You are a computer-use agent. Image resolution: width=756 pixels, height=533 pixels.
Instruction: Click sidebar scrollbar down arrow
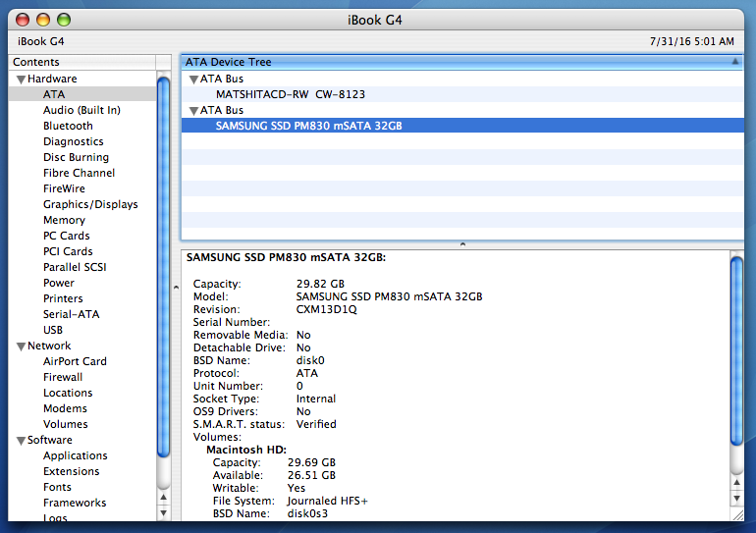pyautogui.click(x=163, y=512)
